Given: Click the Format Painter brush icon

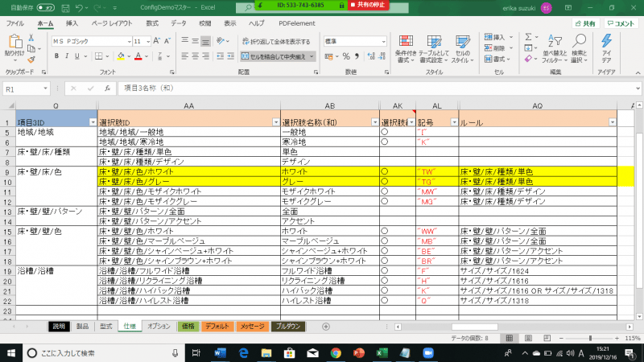Looking at the screenshot, I should pyautogui.click(x=31, y=60).
